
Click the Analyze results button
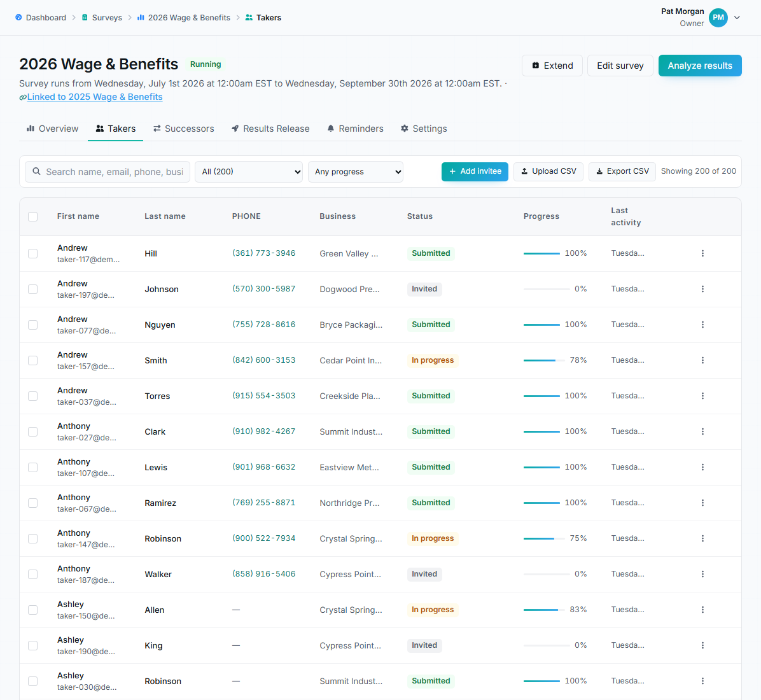click(700, 66)
